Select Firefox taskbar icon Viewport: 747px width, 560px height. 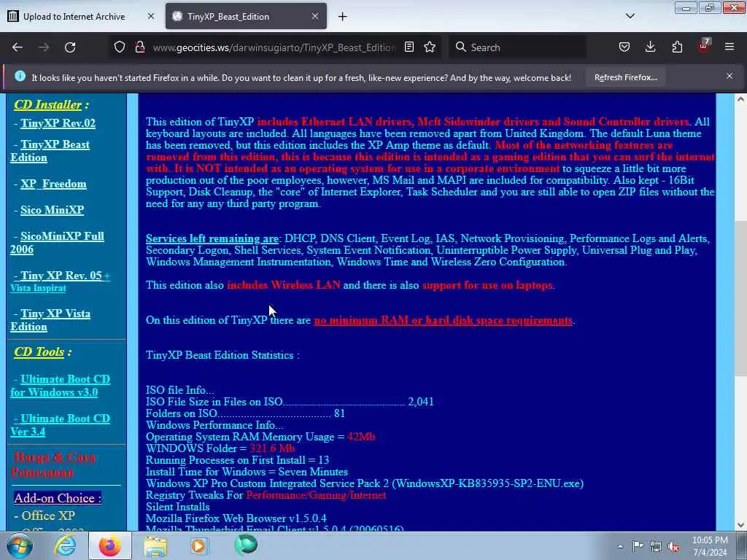(x=110, y=545)
